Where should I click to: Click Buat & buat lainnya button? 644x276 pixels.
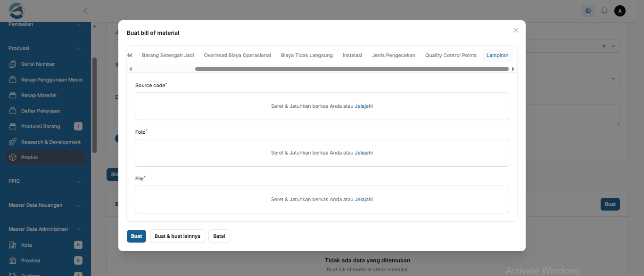177,236
